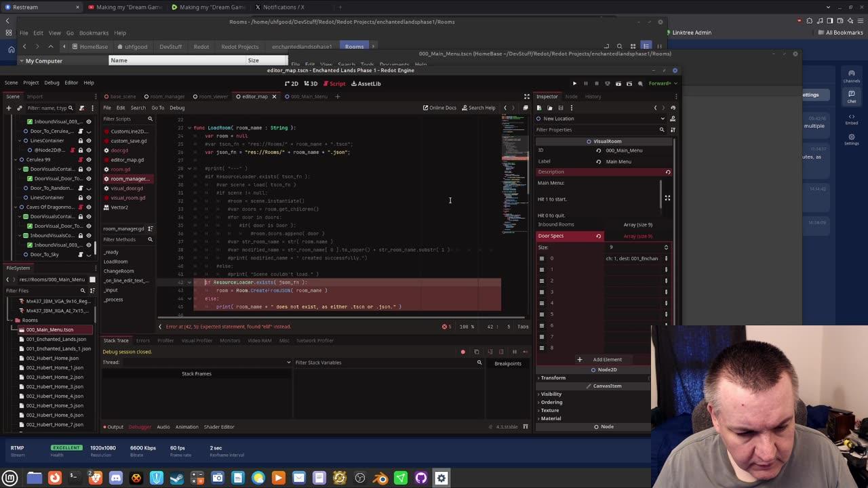Search icon in Filter Scripts field

pyautogui.click(x=150, y=119)
